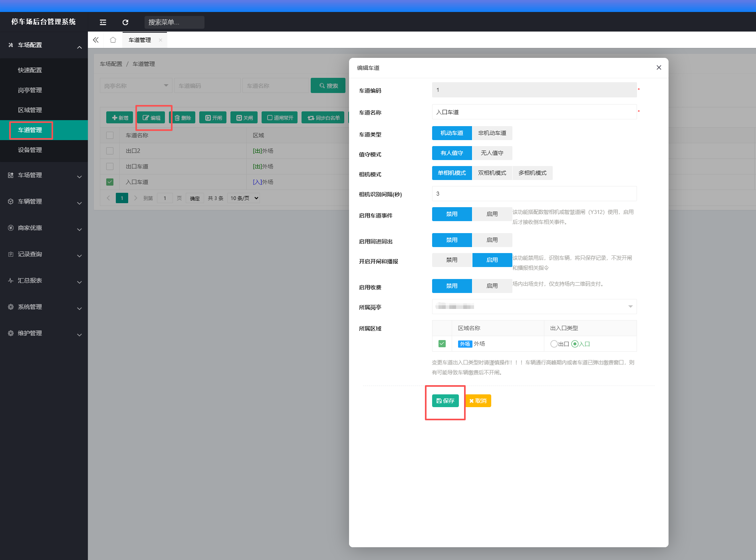Uncheck the 外场 region checkbox
The height and width of the screenshot is (560, 756).
pyautogui.click(x=442, y=344)
